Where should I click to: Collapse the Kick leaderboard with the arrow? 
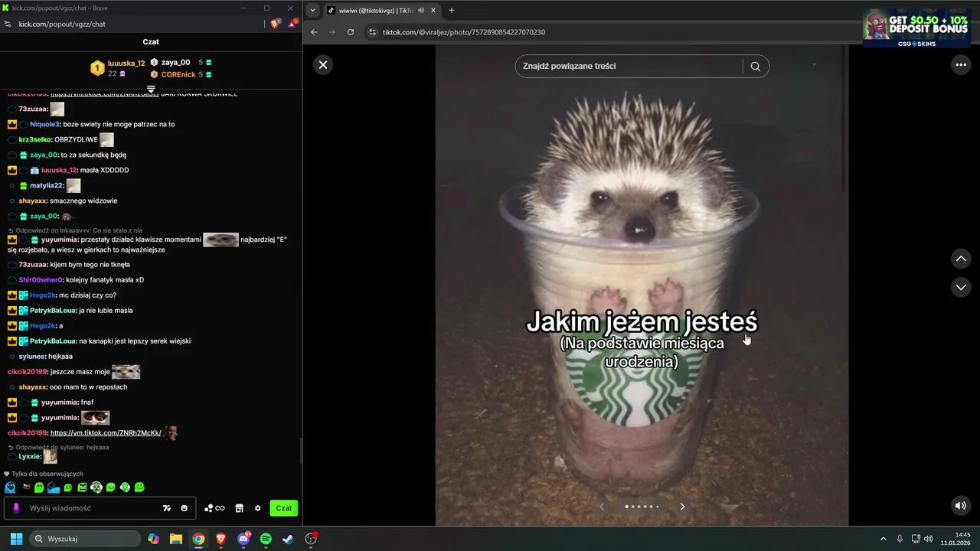coord(151,89)
